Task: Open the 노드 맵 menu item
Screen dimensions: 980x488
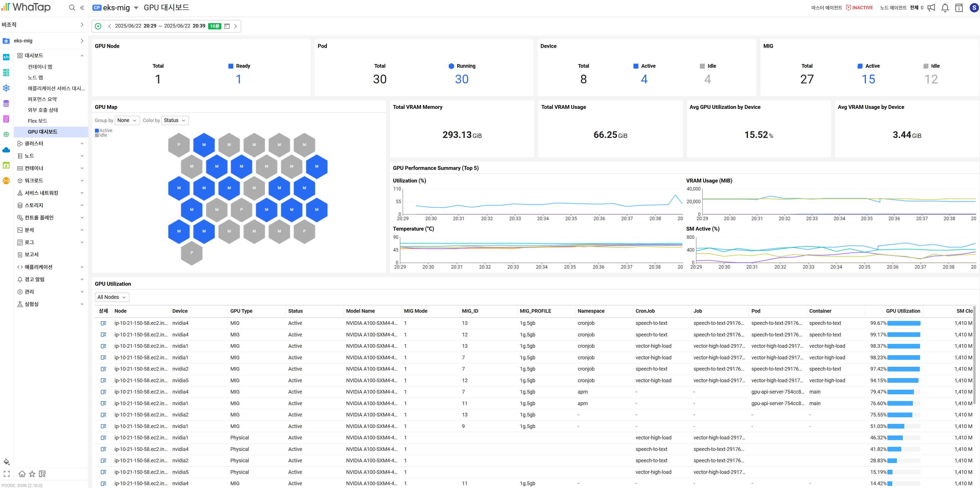Action: tap(35, 77)
